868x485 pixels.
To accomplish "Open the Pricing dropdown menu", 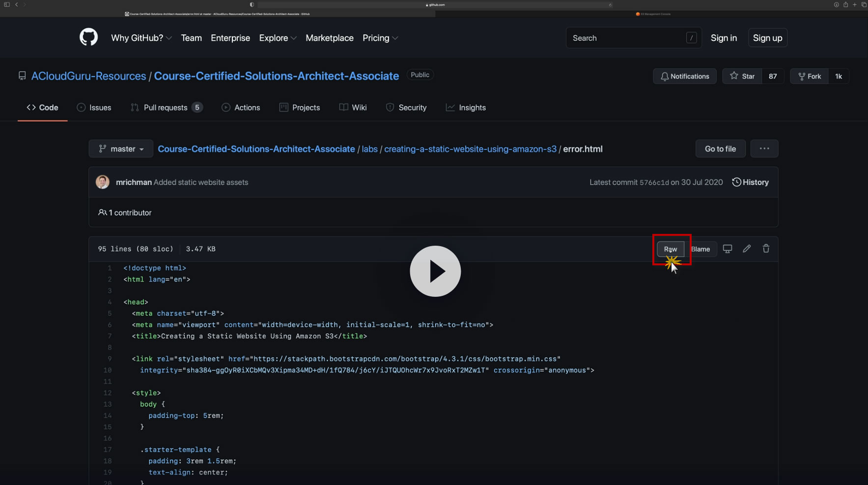I will click(x=380, y=38).
